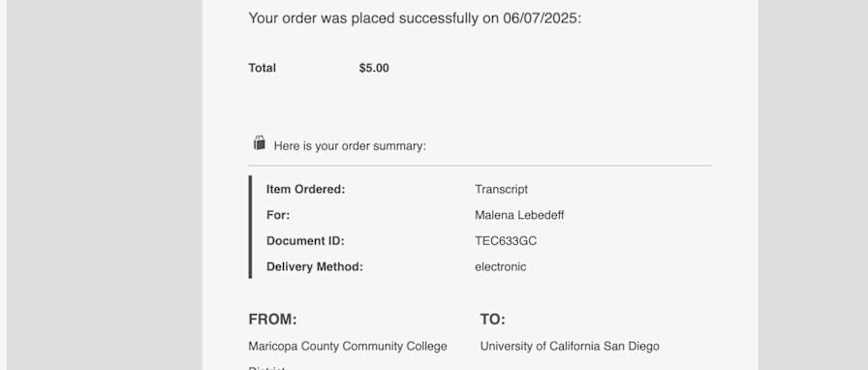Select the Delivery Method label
Screen dimensions: 868x370
(x=315, y=267)
